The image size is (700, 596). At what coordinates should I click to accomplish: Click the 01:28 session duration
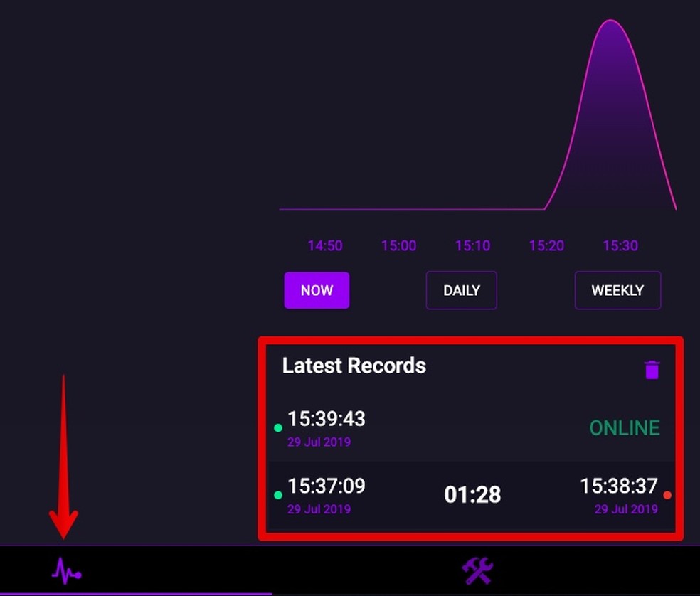pyautogui.click(x=472, y=495)
